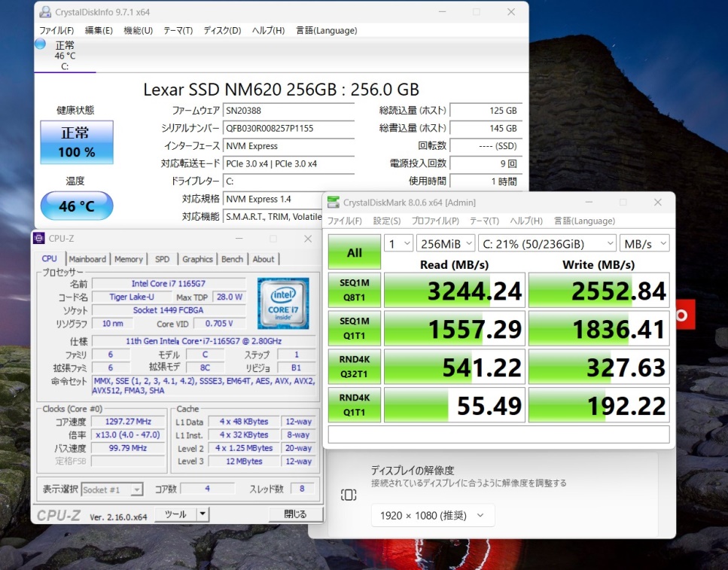Open the Socket #1 selection dropdown in CPU-Z

pos(112,489)
